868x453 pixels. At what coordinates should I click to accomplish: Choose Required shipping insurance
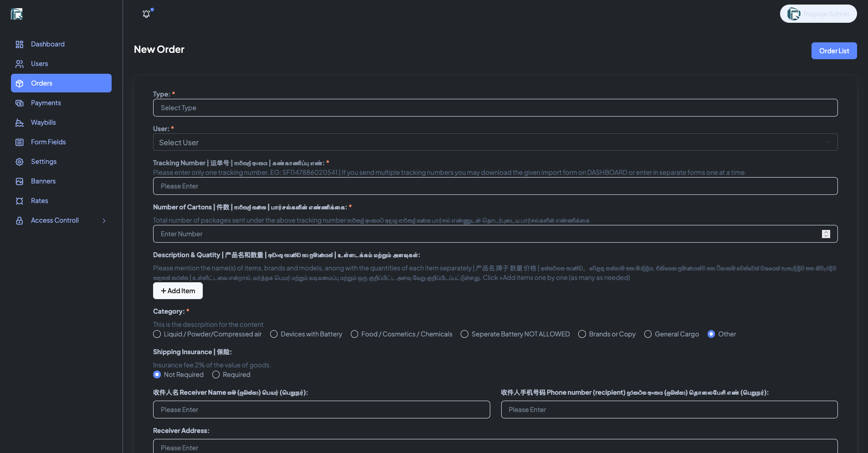point(216,374)
